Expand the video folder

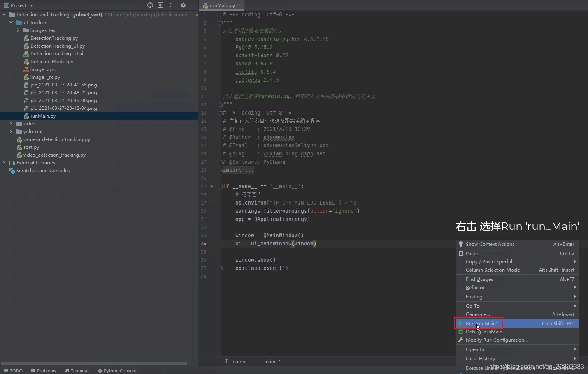click(11, 124)
